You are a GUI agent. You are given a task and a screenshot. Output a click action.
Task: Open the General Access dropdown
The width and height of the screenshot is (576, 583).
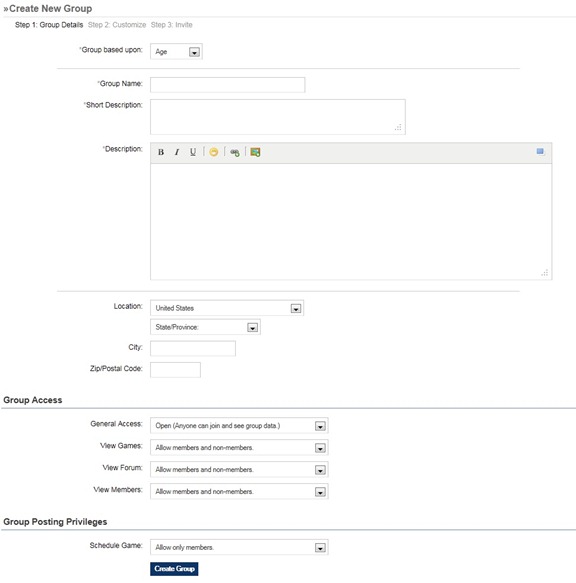click(x=239, y=426)
